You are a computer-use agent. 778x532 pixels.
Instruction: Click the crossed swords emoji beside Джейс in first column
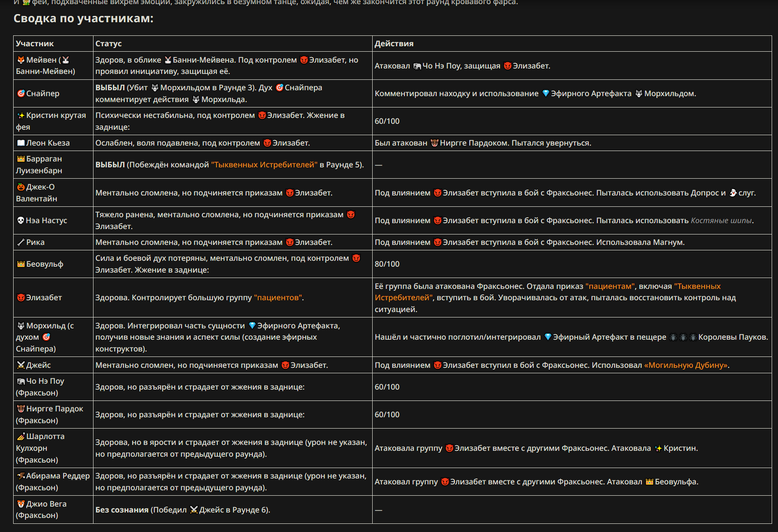tap(21, 365)
